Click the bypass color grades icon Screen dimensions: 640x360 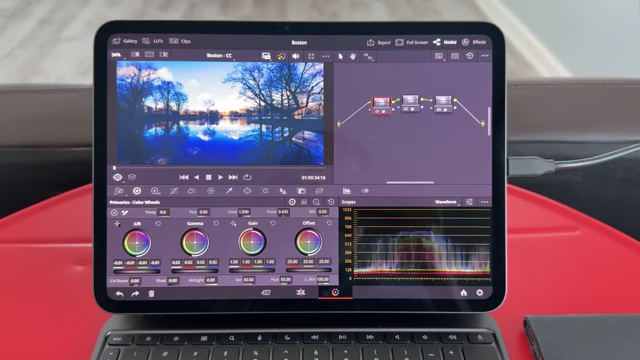[281, 56]
